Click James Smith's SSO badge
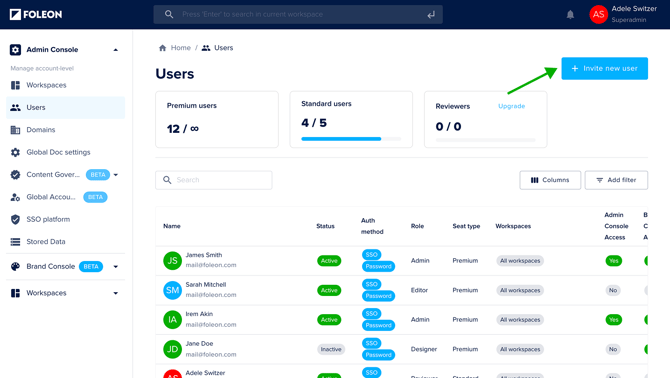 coord(371,255)
